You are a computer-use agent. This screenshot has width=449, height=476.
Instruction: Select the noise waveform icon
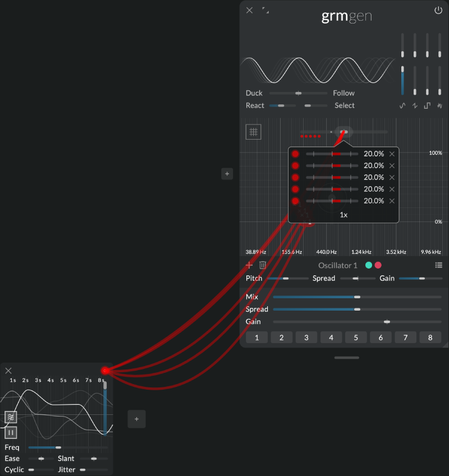pos(439,105)
